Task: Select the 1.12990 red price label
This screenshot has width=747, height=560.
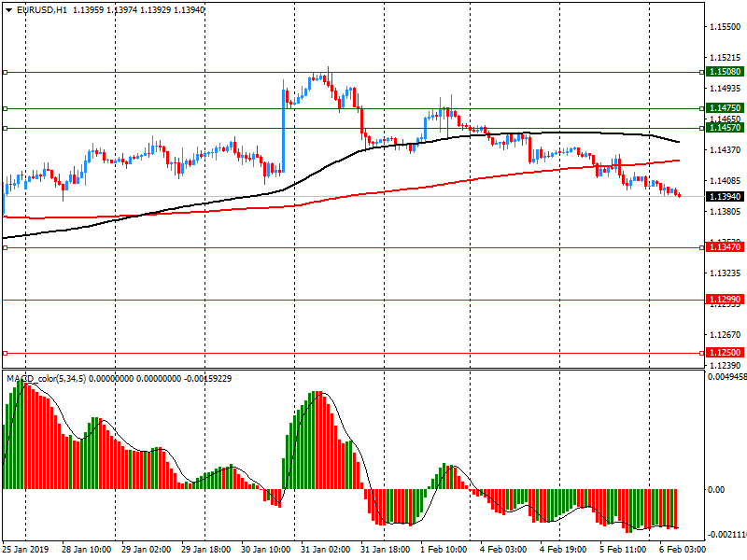Action: click(725, 300)
